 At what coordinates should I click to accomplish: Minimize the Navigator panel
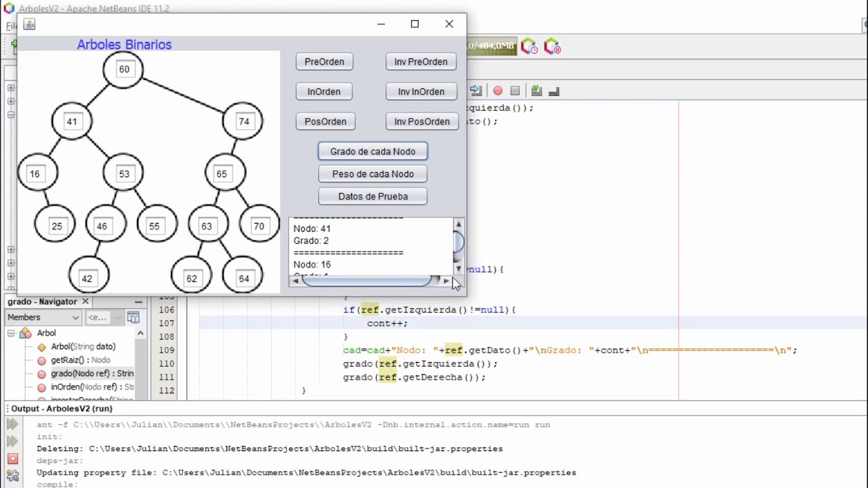coord(138,301)
